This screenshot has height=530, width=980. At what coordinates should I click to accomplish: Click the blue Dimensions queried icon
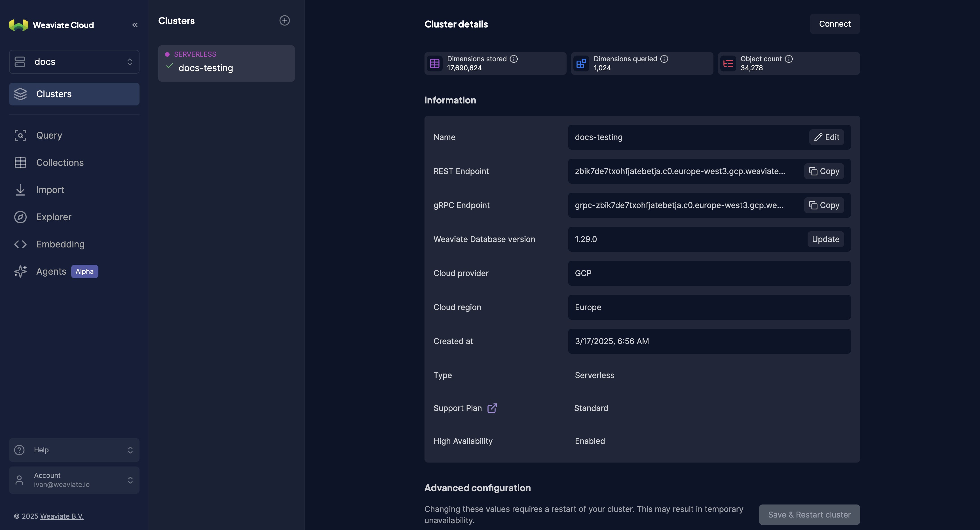[x=581, y=63]
